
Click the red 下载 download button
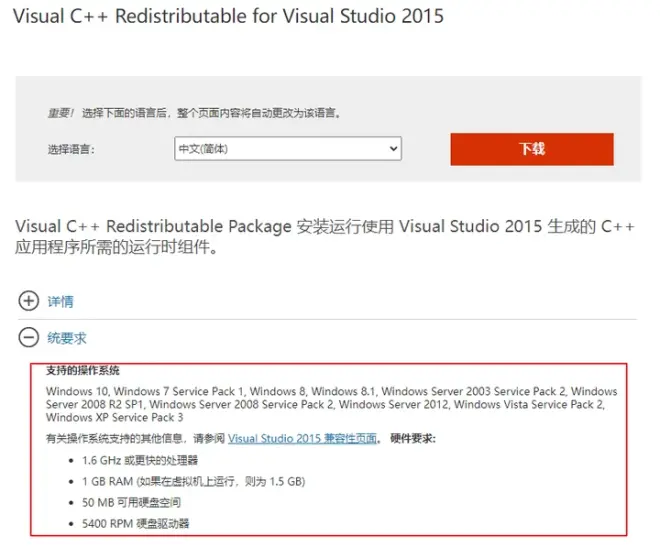click(532, 149)
